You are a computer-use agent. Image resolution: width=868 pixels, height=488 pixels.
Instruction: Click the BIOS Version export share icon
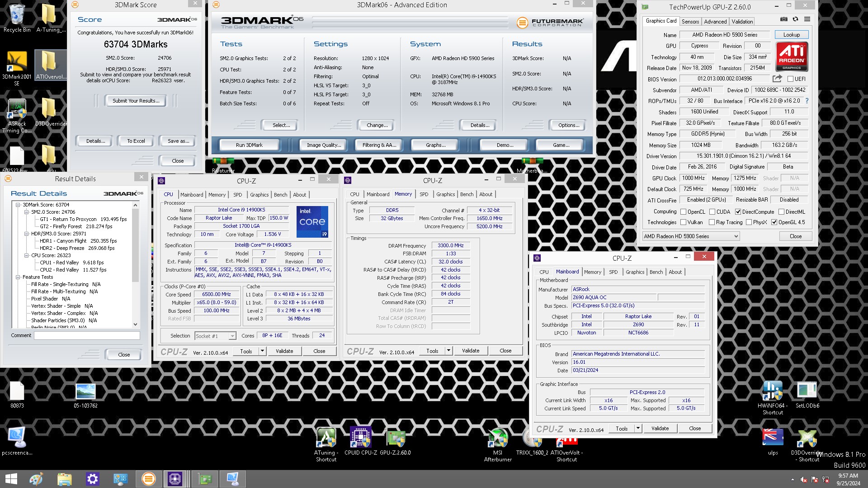coord(777,79)
